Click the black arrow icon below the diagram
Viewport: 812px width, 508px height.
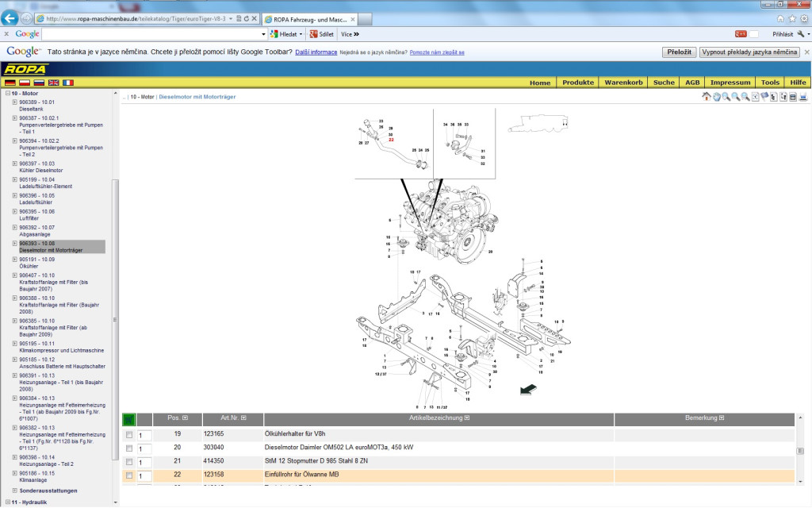coord(528,389)
